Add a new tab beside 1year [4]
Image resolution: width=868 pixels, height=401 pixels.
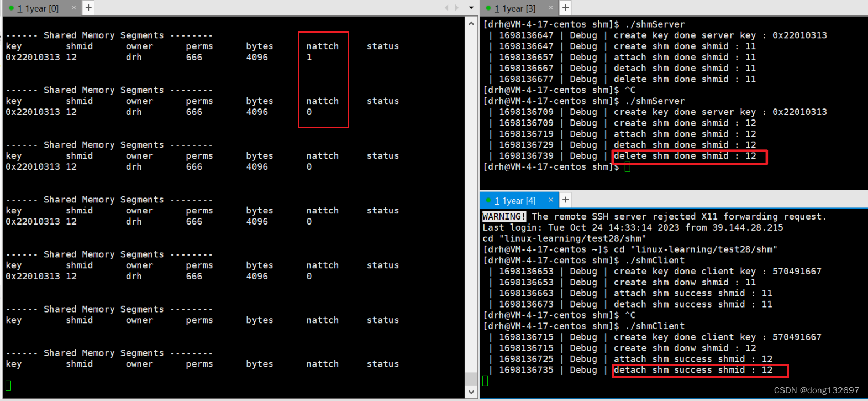(x=565, y=200)
